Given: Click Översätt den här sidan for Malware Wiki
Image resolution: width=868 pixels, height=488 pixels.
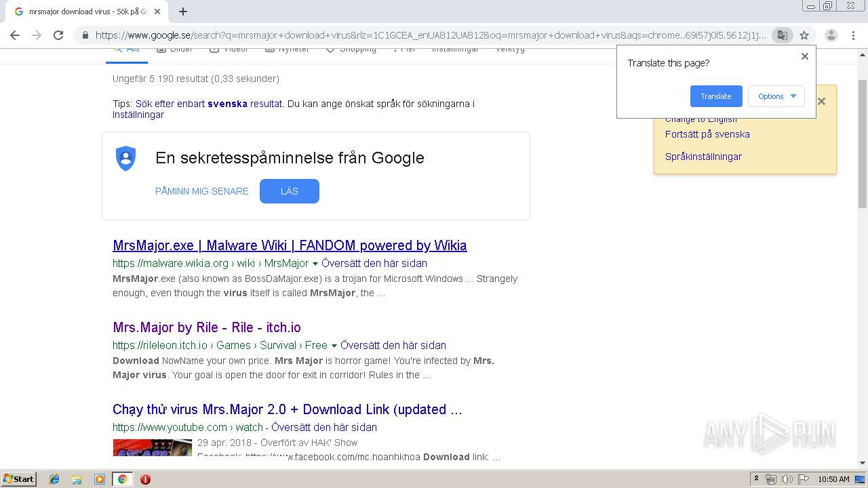Looking at the screenshot, I should [374, 263].
